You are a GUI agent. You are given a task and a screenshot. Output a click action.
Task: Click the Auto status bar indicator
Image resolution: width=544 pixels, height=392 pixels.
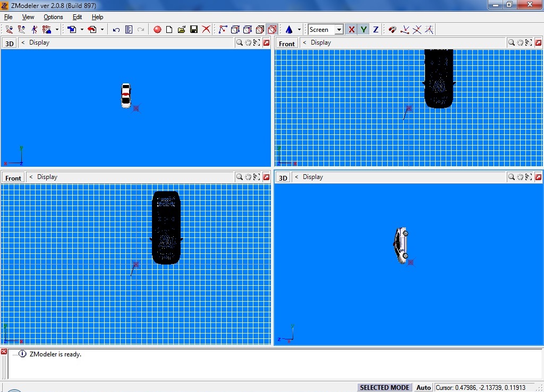click(423, 388)
